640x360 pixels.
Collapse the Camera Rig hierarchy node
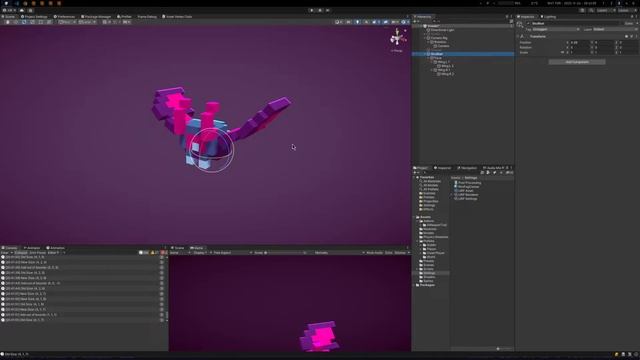point(425,38)
